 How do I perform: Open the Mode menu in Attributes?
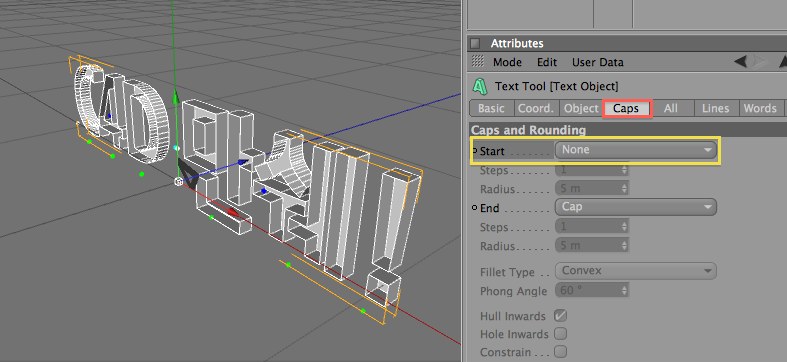507,63
